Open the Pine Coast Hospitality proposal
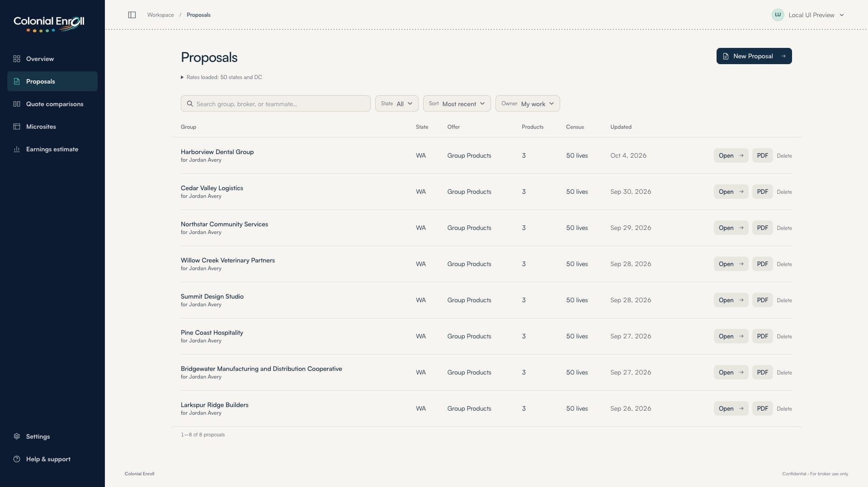The height and width of the screenshot is (487, 868). [731, 336]
